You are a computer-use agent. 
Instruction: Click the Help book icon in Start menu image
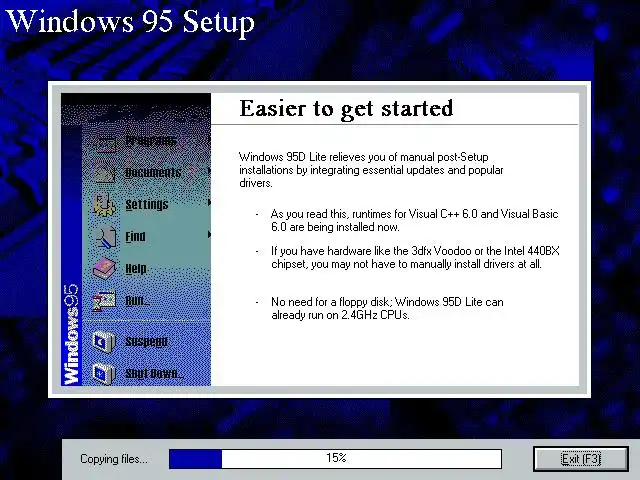pyautogui.click(x=104, y=268)
